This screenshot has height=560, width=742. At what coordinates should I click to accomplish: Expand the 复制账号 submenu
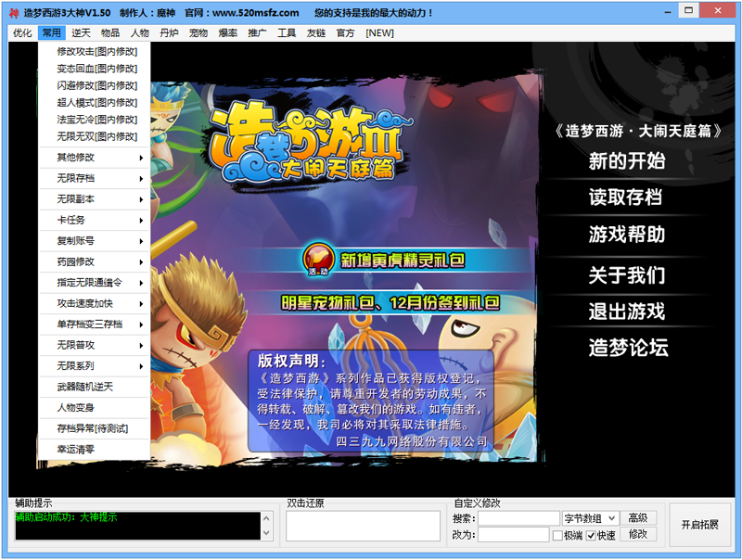tap(95, 240)
